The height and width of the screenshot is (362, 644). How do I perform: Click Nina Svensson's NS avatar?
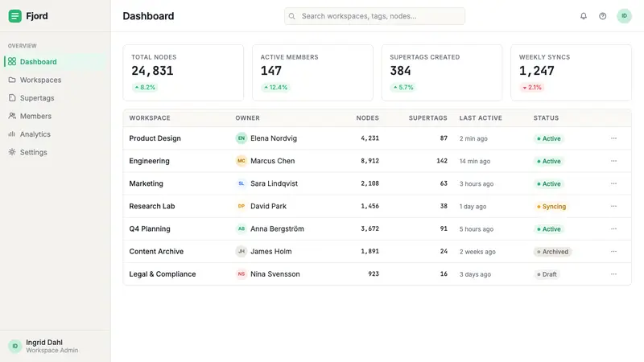[241, 274]
